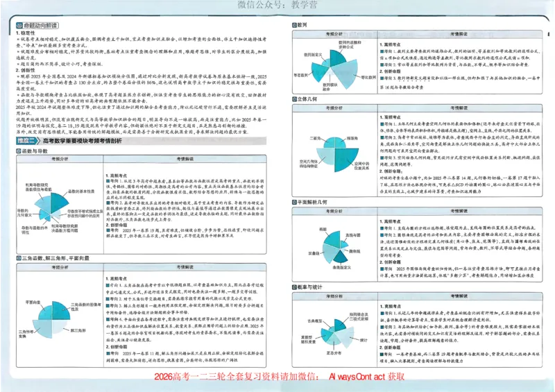Screen dimensions: 555x392
Task: Click the '1. 稳定性' subheading
Action: (x=25, y=33)
